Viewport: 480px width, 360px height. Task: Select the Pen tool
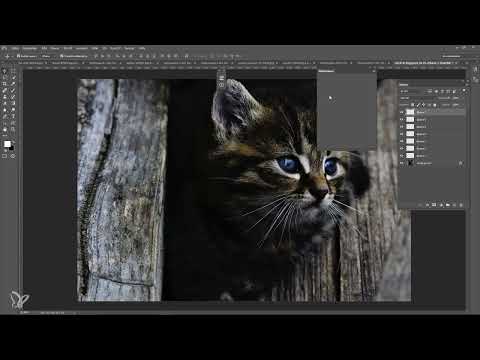point(4,117)
